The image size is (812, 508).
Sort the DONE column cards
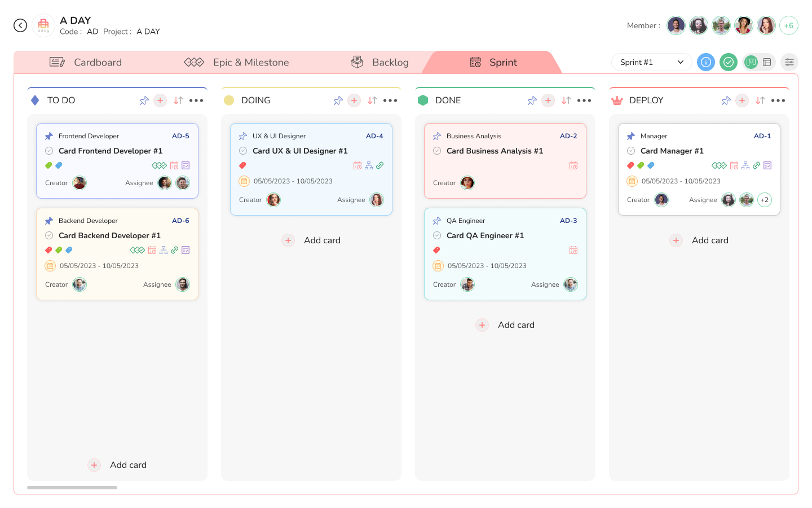(x=566, y=100)
